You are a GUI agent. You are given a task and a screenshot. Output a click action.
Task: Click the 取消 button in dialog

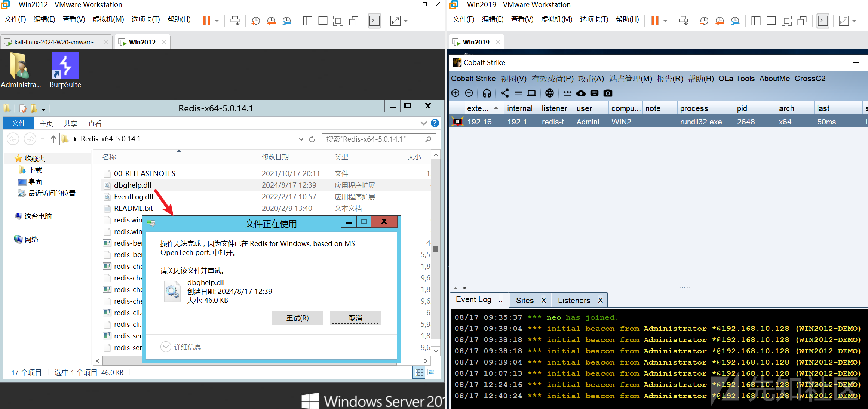(355, 318)
